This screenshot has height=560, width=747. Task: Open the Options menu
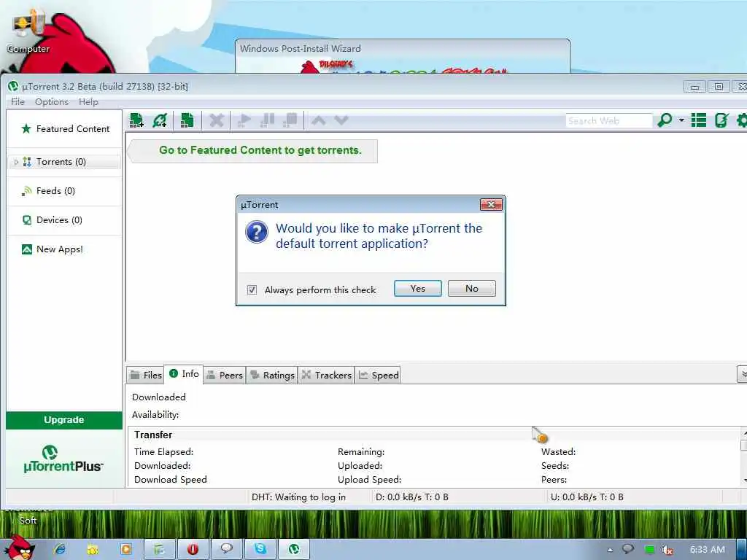[x=52, y=102]
